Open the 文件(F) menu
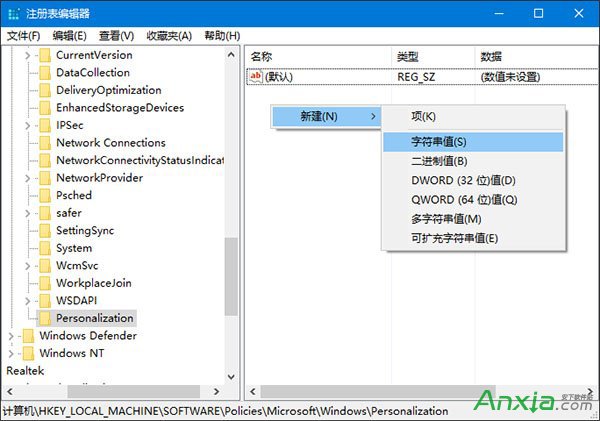 [23, 36]
